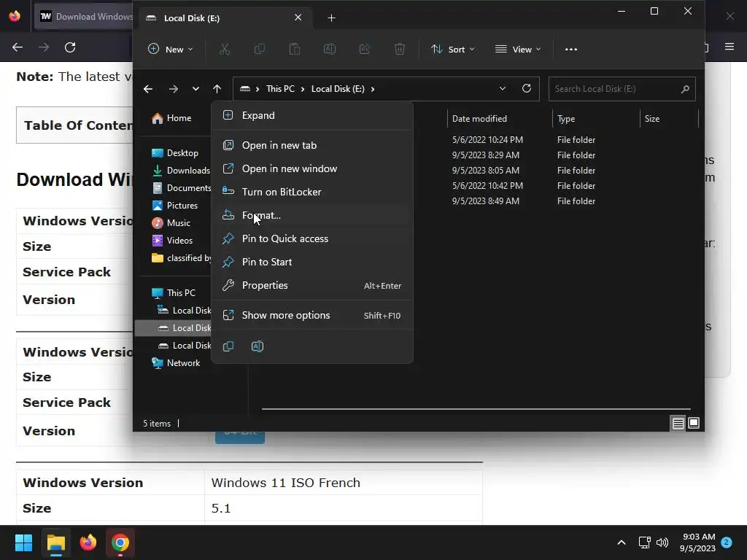Go back in the Firefox browser
Screen dimensions: 747x560
coord(18,47)
